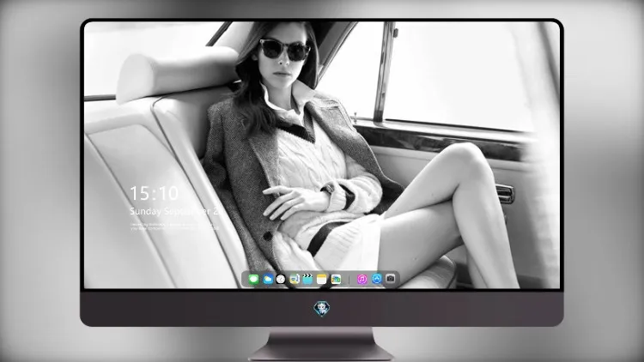Open the Finder-style icon in the dock
Viewport: 644px width, 362px height.
[294, 280]
